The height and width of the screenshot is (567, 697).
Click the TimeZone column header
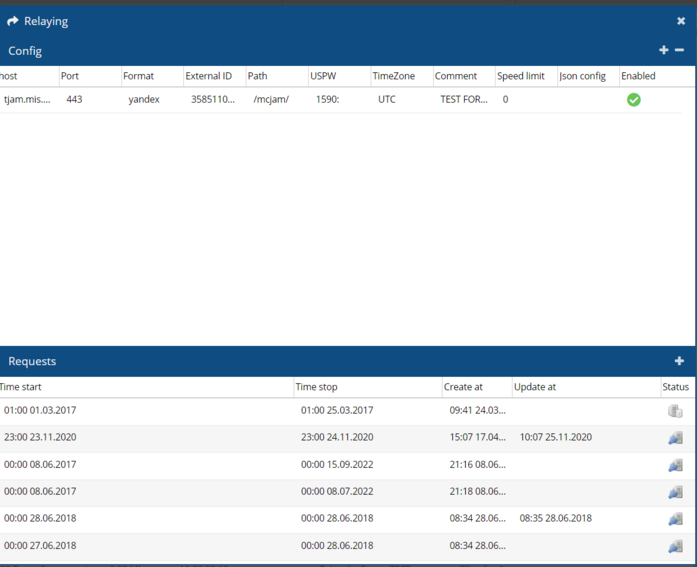tap(392, 76)
